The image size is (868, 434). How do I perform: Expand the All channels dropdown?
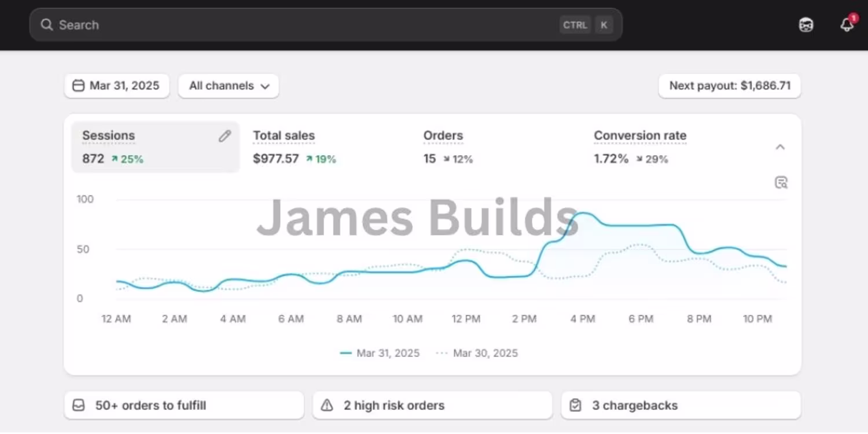(229, 86)
